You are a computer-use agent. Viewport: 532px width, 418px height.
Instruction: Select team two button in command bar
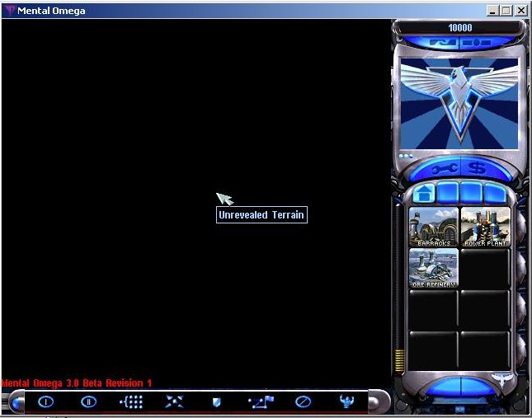[88, 402]
